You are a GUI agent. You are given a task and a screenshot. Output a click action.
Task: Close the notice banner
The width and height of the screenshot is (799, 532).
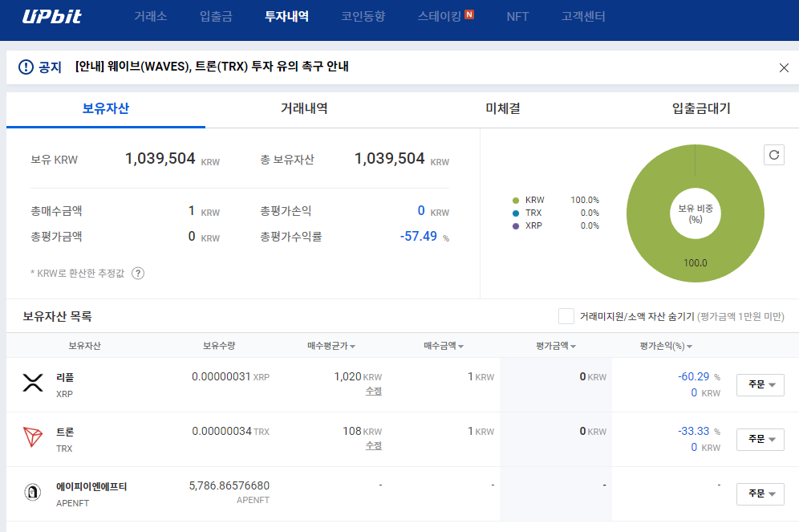click(784, 67)
